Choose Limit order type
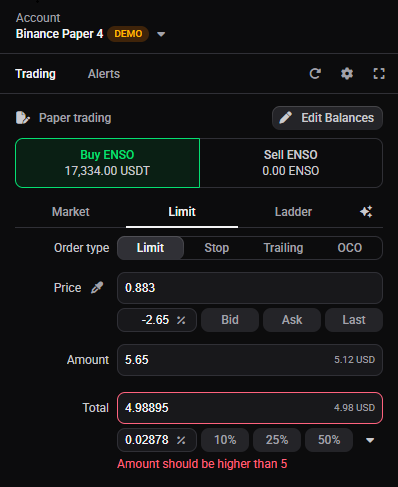 [x=150, y=248]
